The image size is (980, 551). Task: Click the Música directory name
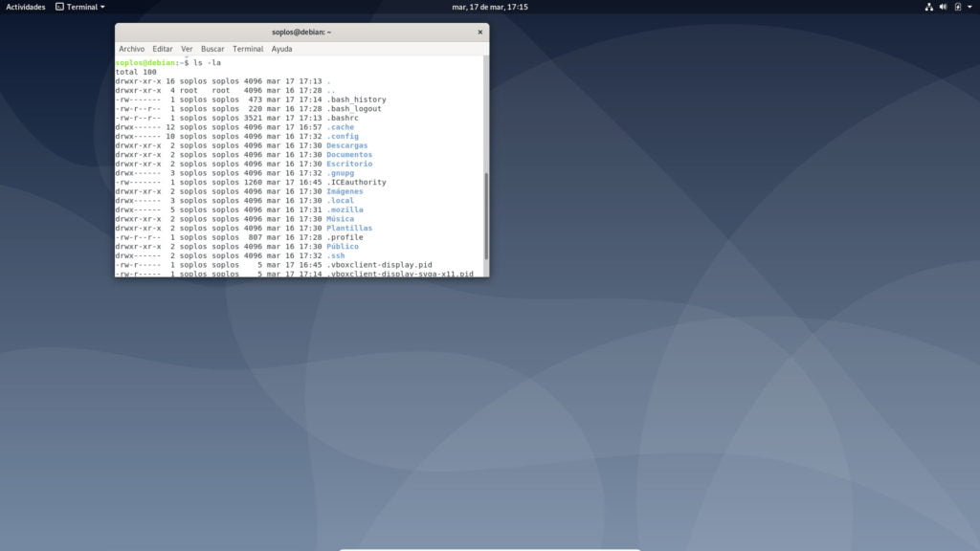[x=340, y=219]
